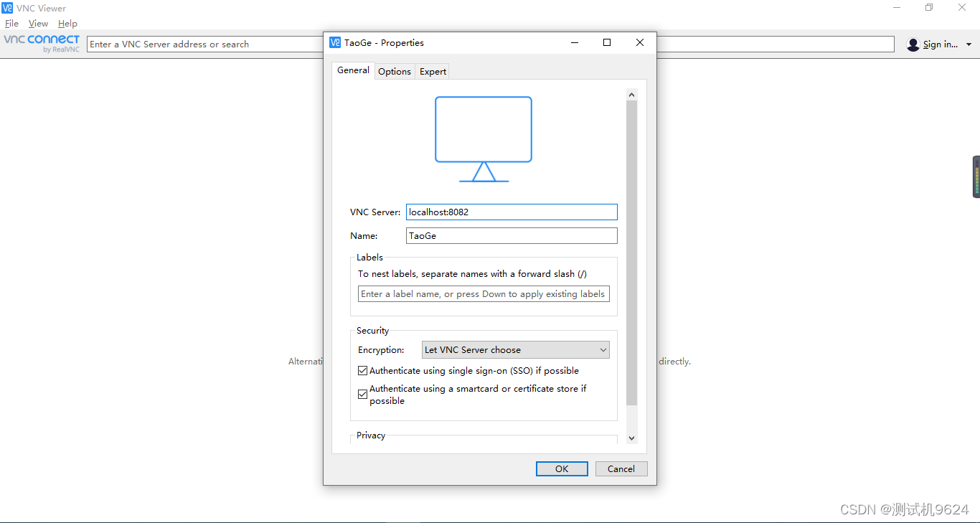Minimize the TaoGe Properties dialog
This screenshot has height=523, width=980.
coord(575,42)
